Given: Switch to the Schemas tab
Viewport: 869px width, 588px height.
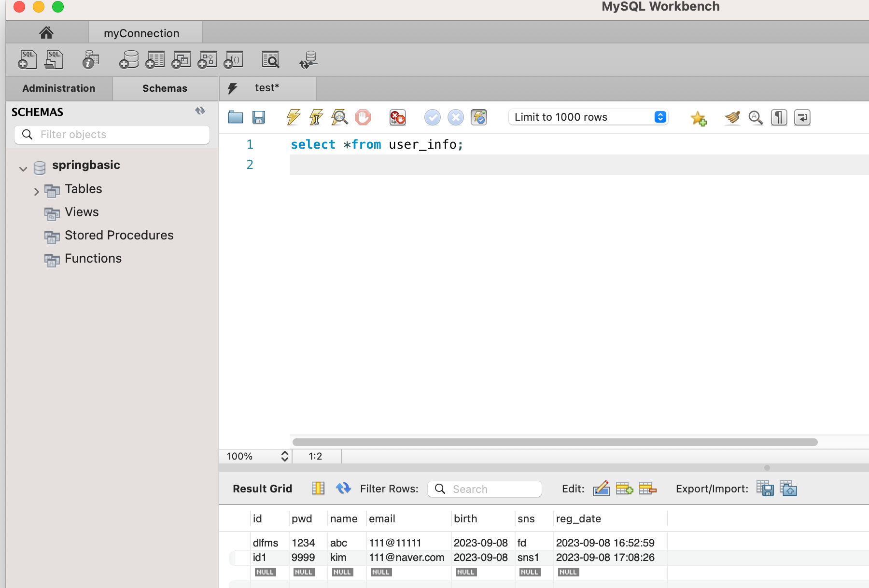Looking at the screenshot, I should [165, 88].
